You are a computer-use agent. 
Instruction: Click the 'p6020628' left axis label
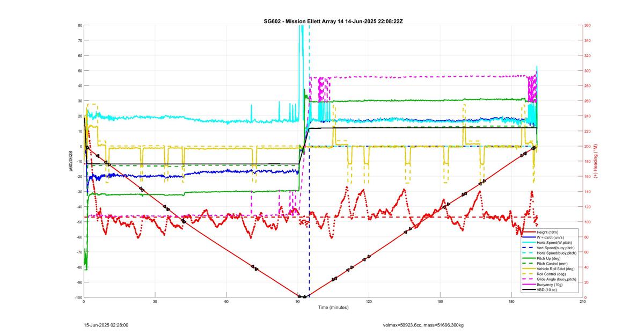coord(70,161)
